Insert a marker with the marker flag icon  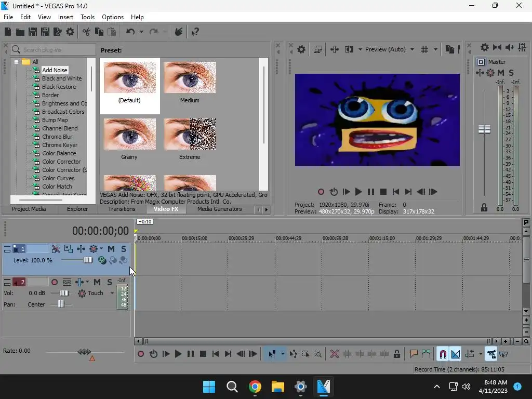(414, 354)
